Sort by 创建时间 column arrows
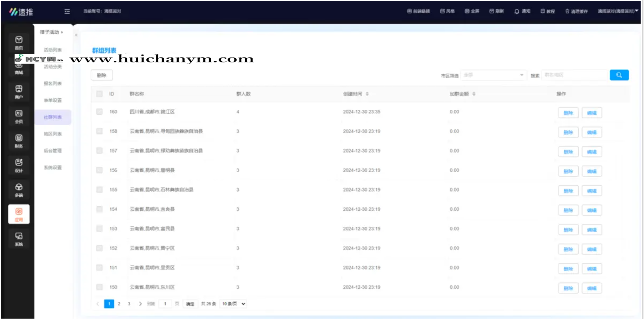 click(x=367, y=94)
